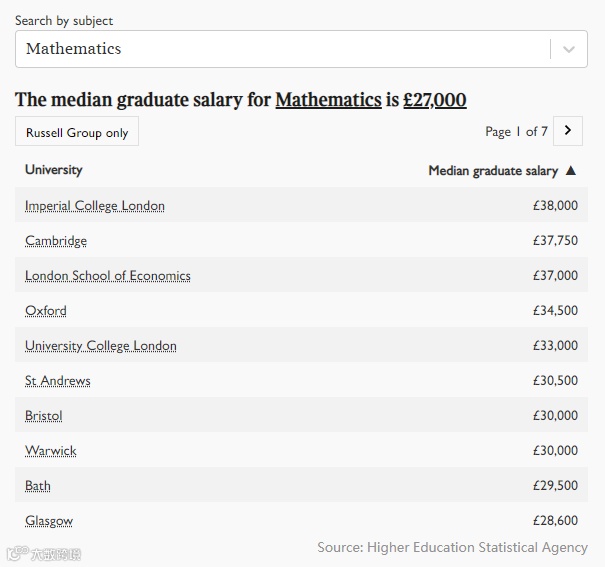This screenshot has height=567, width=605.
Task: Open London School of Economics link
Action: pos(108,276)
